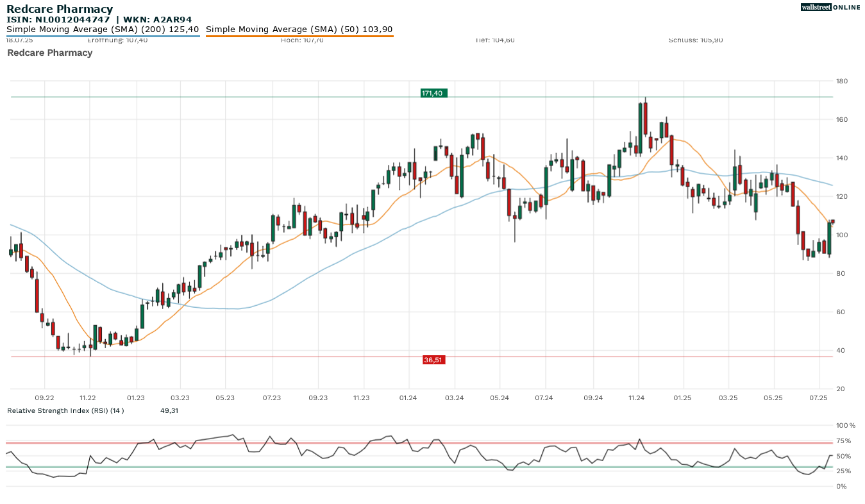The image size is (865, 504).
Task: Click the orange SMA 50 legend line
Action: pyautogui.click(x=299, y=36)
